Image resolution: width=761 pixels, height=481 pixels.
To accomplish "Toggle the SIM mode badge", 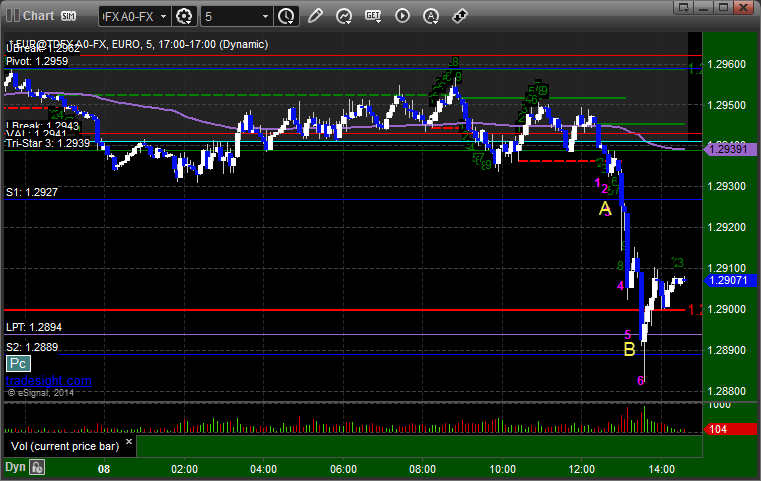I will (x=68, y=16).
